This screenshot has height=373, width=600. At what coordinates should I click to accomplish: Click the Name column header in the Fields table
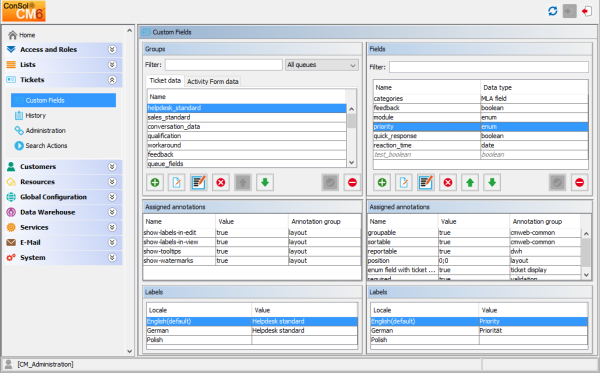tap(427, 88)
